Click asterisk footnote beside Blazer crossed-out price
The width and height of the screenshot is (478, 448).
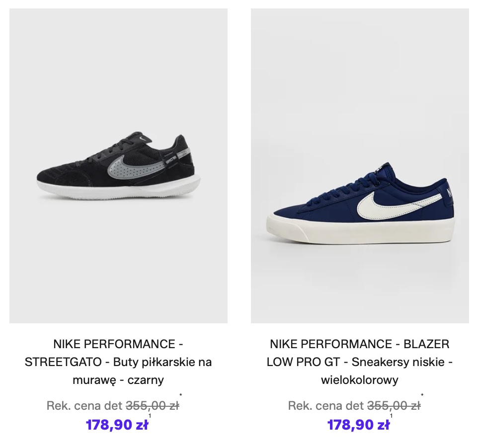coord(422,396)
